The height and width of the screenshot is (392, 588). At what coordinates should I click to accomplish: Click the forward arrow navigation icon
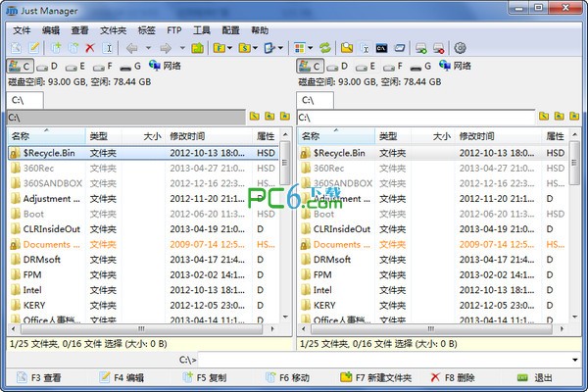point(165,48)
